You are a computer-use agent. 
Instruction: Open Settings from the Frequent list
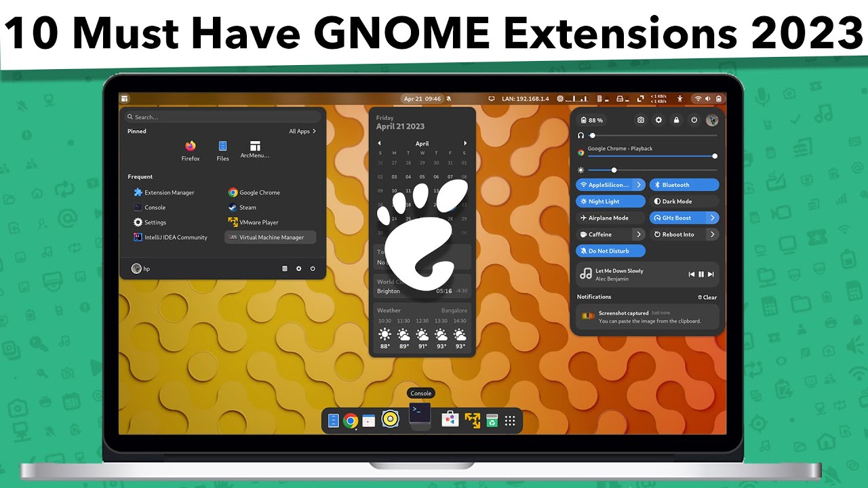[150, 222]
